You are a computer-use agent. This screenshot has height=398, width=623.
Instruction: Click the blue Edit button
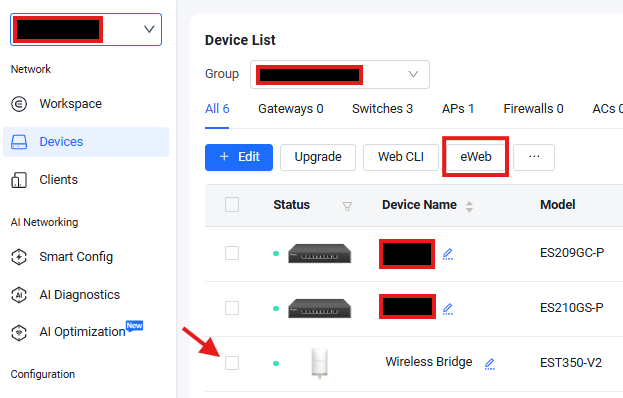239,157
